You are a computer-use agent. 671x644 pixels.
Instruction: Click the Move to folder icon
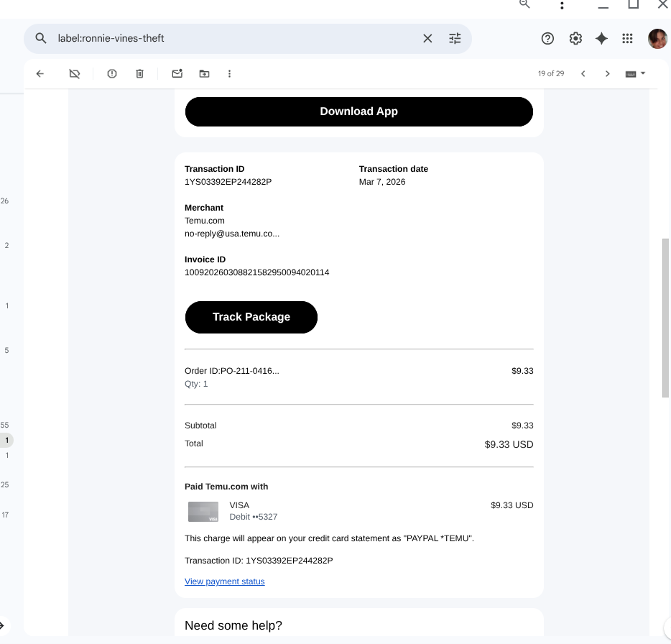(205, 73)
